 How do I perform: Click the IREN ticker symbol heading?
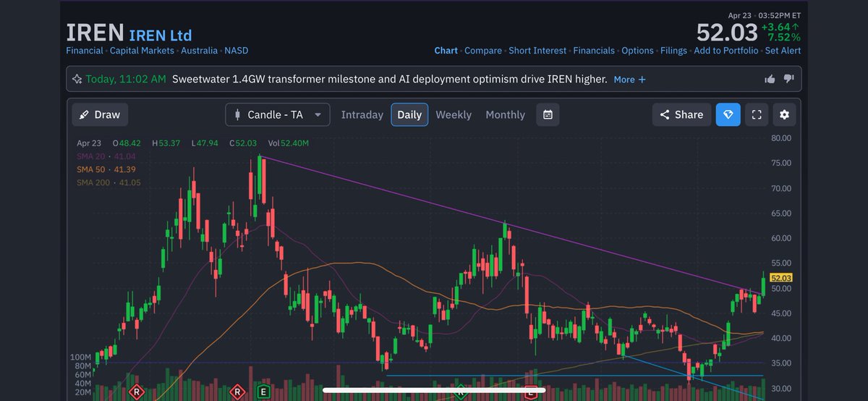[95, 33]
